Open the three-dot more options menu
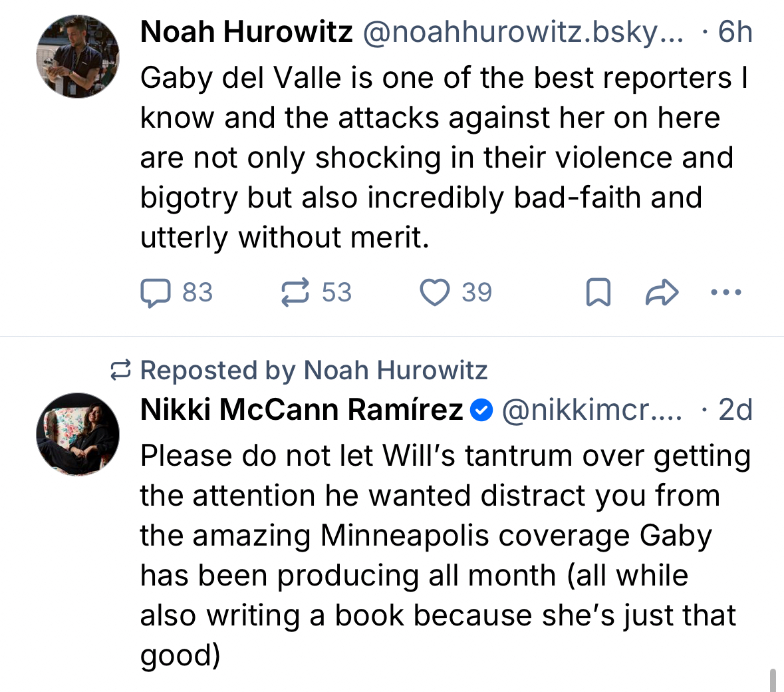784x692 pixels. pyautogui.click(x=725, y=292)
